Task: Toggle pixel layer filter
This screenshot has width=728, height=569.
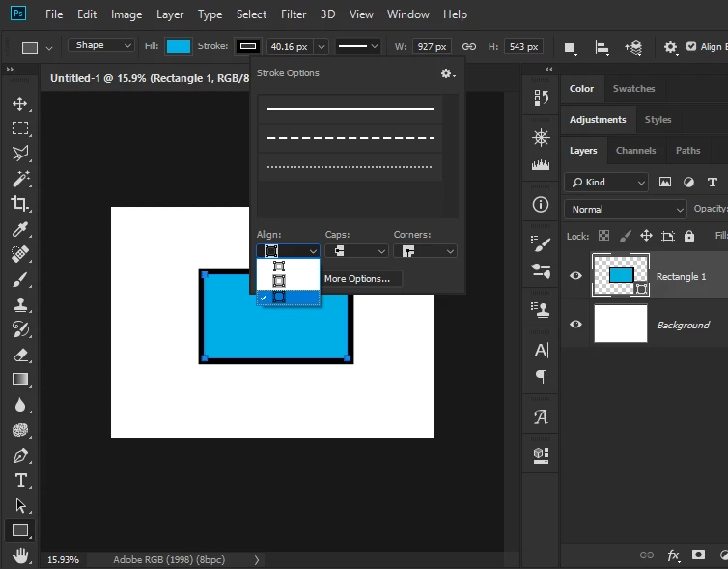Action: (x=665, y=182)
